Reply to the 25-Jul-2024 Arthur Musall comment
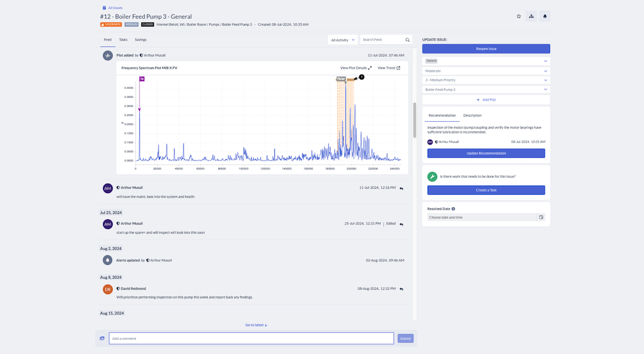The image size is (644, 354). (x=401, y=224)
